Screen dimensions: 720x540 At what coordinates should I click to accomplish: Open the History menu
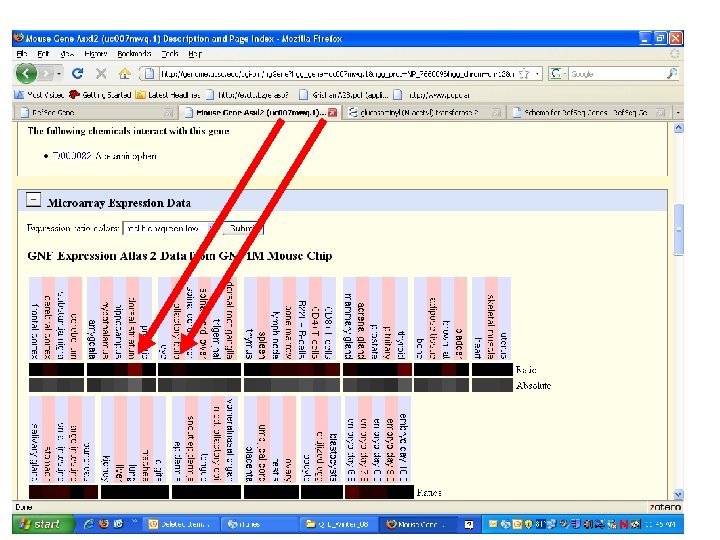pyautogui.click(x=96, y=54)
